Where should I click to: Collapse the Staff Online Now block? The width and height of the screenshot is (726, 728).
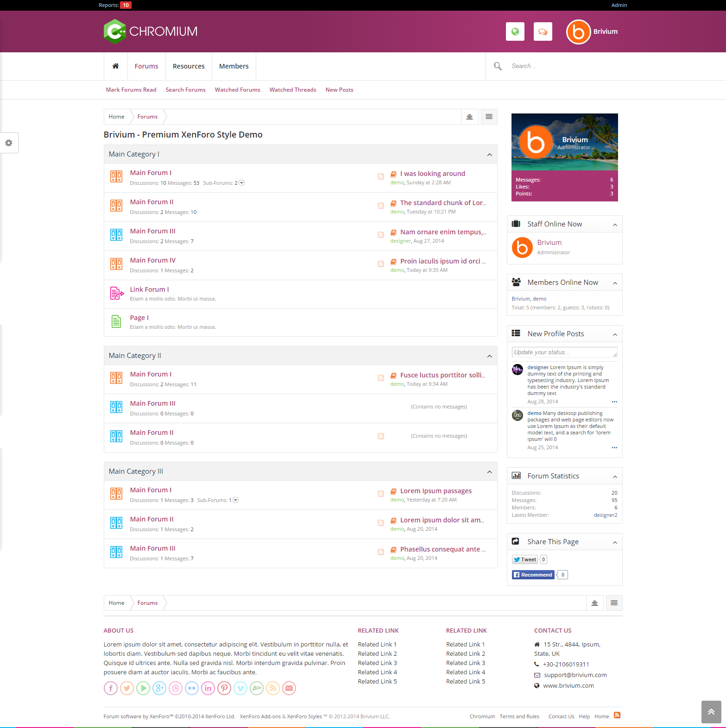coord(615,225)
